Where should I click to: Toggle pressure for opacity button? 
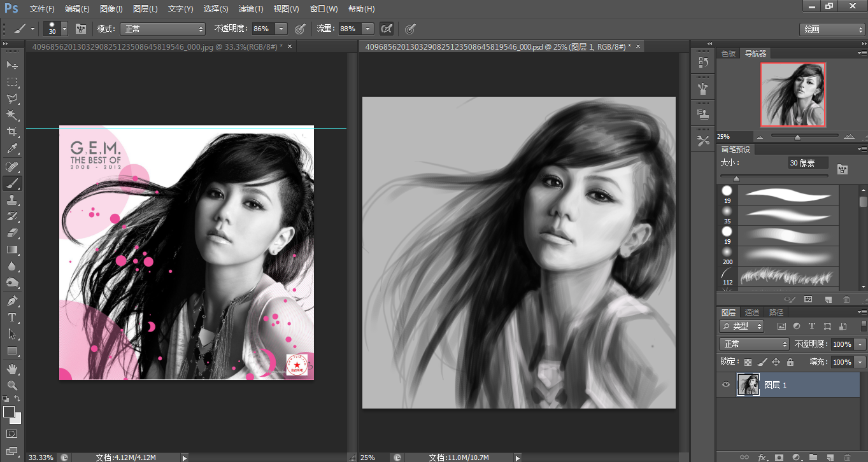coord(300,29)
